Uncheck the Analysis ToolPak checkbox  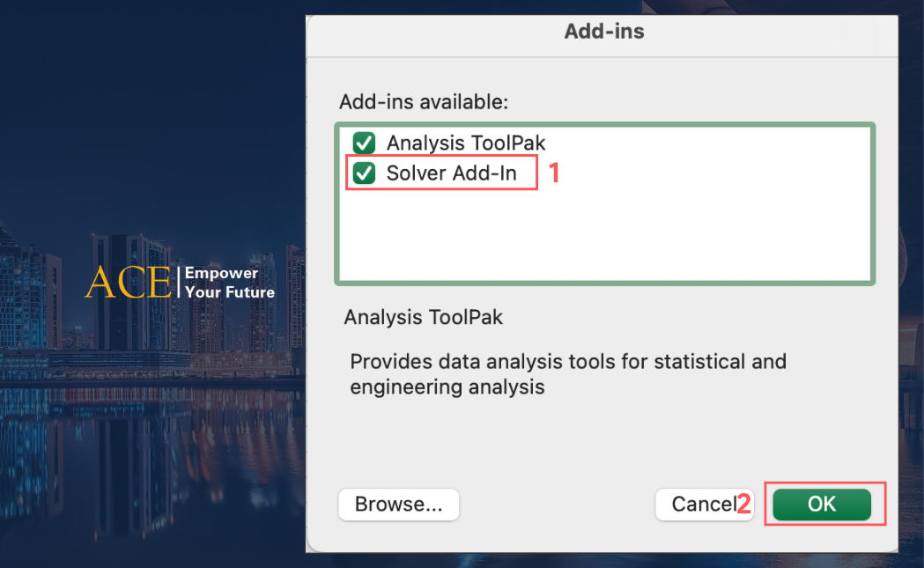click(x=364, y=144)
